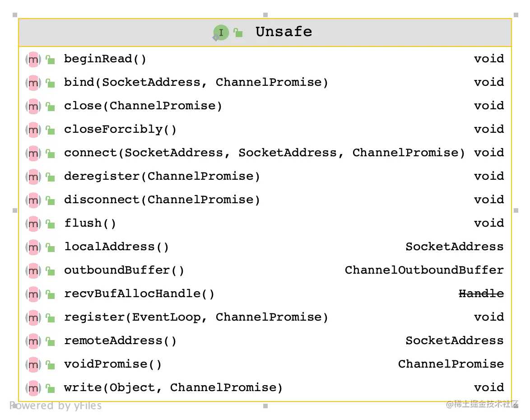Select the connect method row
530x420 pixels.
(264, 153)
